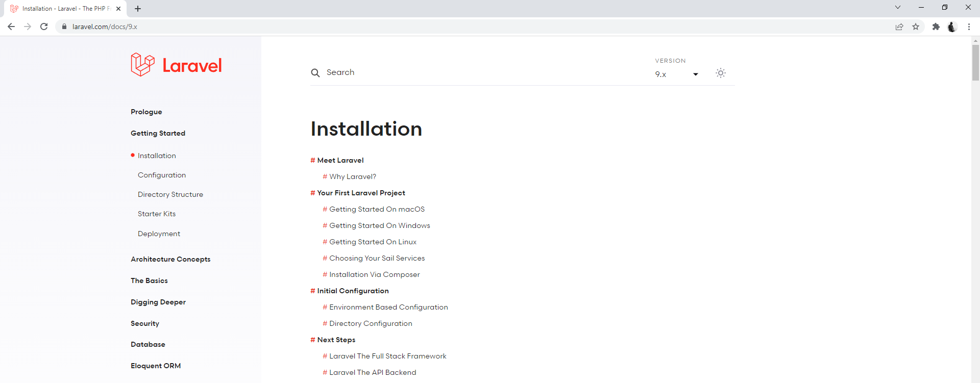Jump to Getting Started On Windows
The width and height of the screenshot is (980, 383).
[x=380, y=225]
